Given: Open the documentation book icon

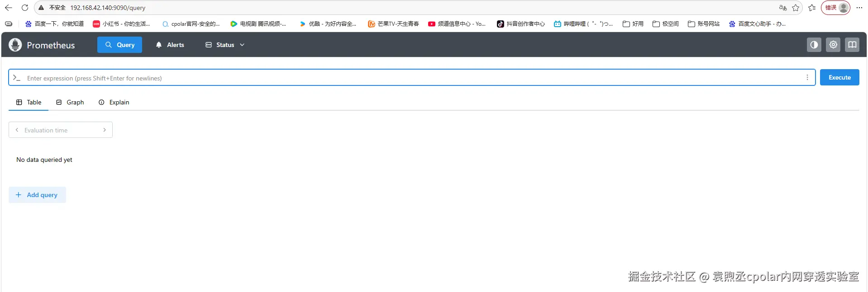Looking at the screenshot, I should pyautogui.click(x=852, y=45).
